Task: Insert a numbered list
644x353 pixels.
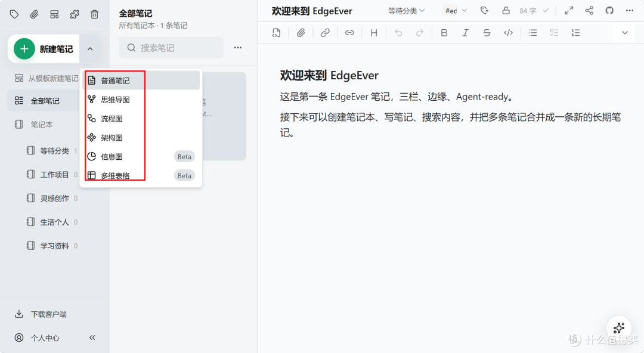Action: point(575,33)
